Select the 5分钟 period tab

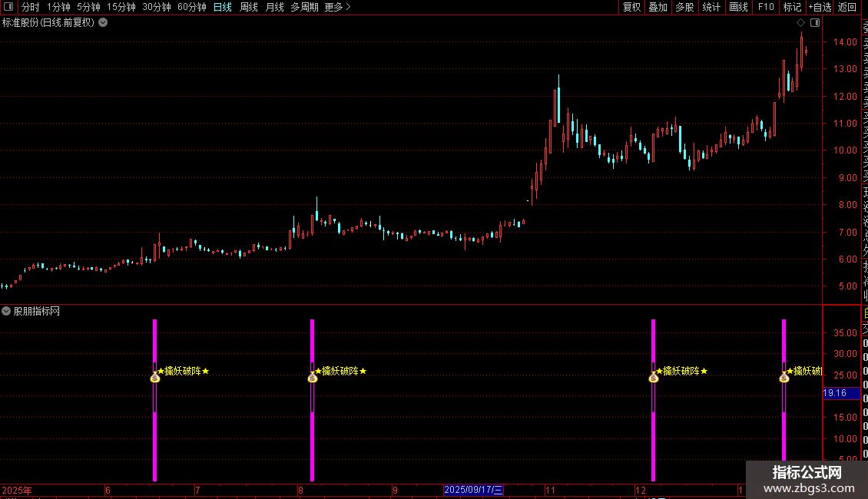(88, 7)
